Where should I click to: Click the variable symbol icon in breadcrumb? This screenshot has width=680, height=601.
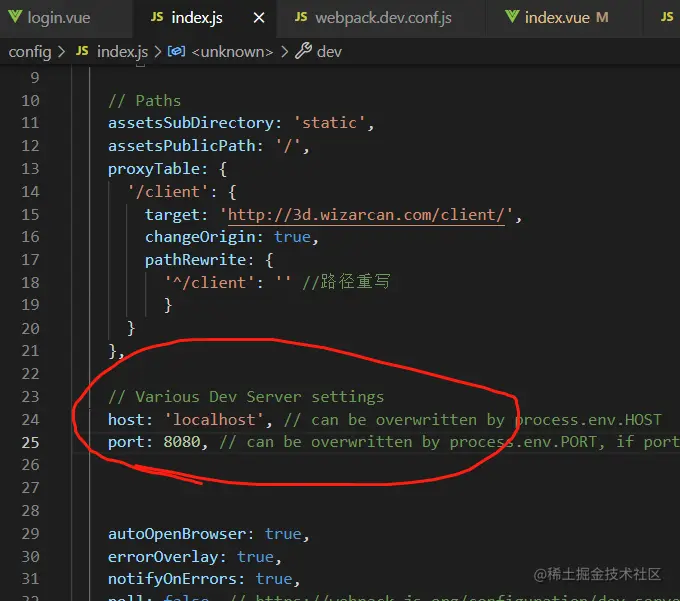pos(177,51)
